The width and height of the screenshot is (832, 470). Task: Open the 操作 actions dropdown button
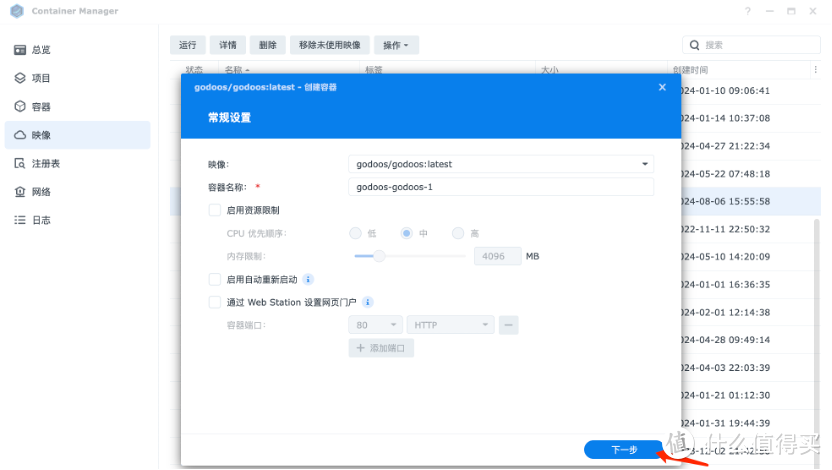(x=396, y=45)
